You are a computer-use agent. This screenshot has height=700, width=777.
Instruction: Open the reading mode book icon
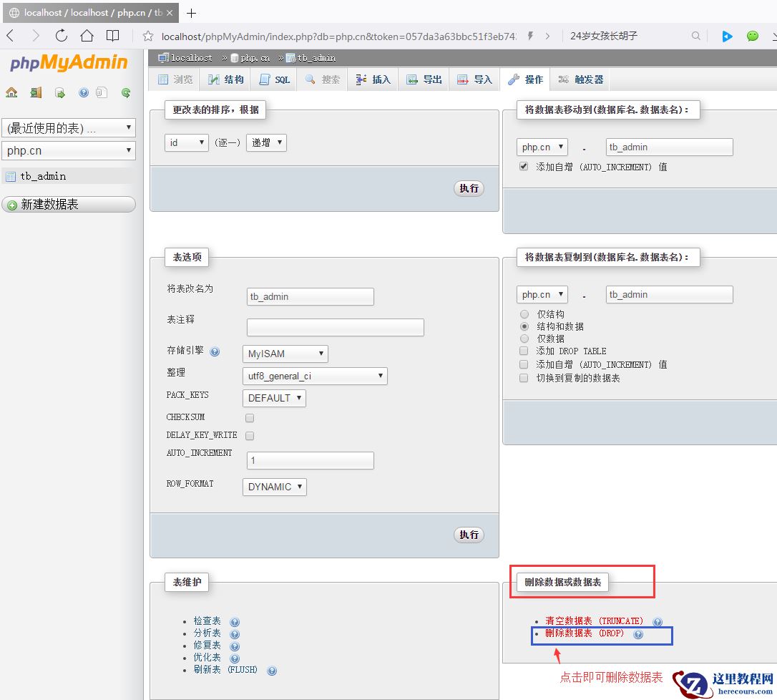112,36
